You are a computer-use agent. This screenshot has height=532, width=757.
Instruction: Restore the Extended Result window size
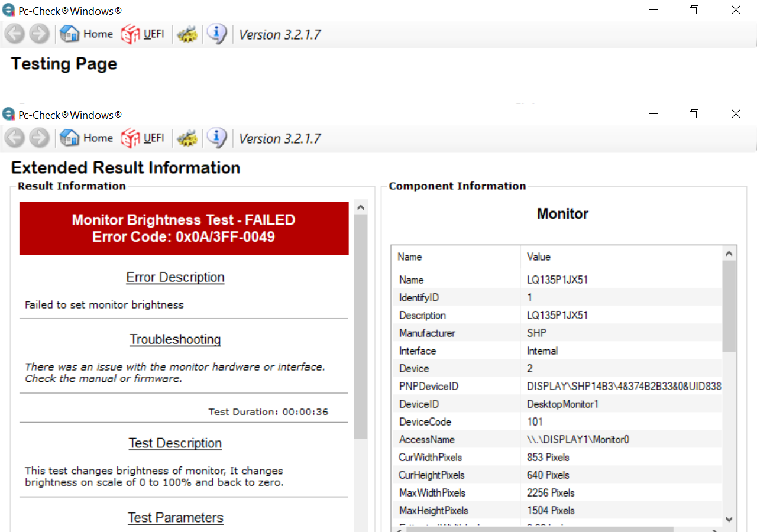point(694,114)
